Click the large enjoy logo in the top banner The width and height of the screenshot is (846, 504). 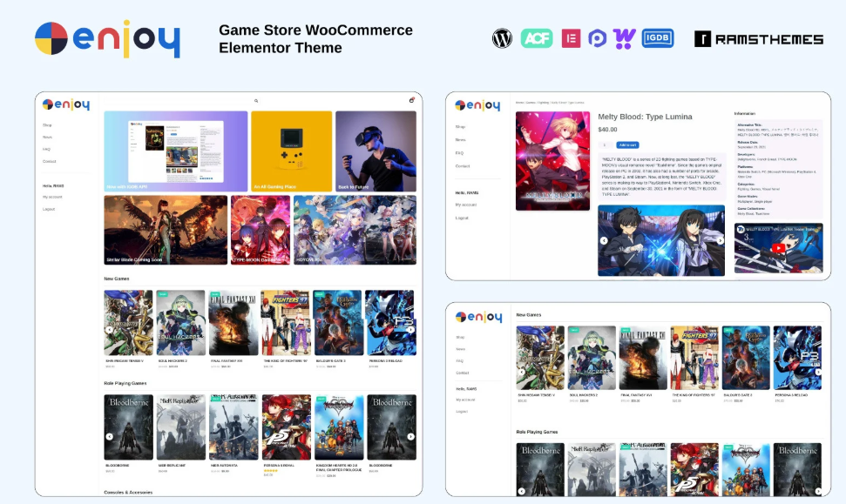(107, 39)
